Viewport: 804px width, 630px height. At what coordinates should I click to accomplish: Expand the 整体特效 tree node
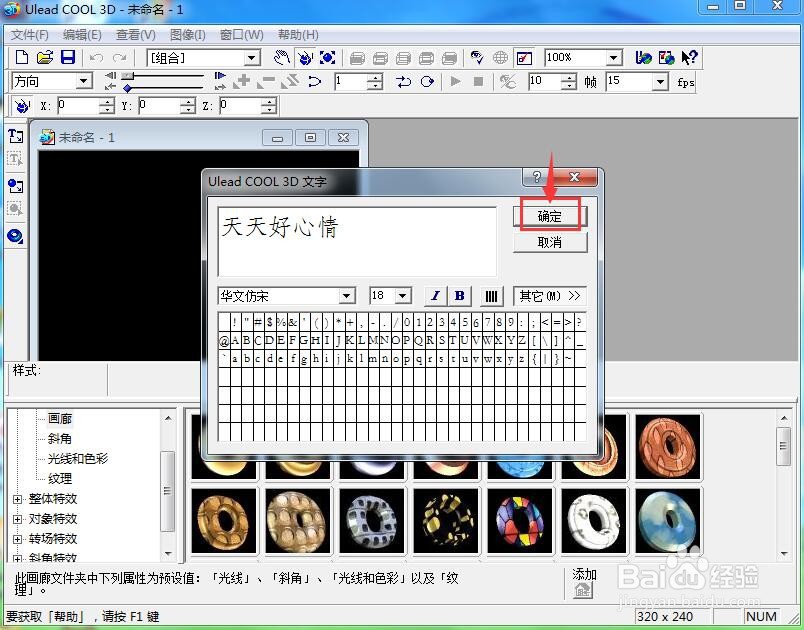(17, 499)
